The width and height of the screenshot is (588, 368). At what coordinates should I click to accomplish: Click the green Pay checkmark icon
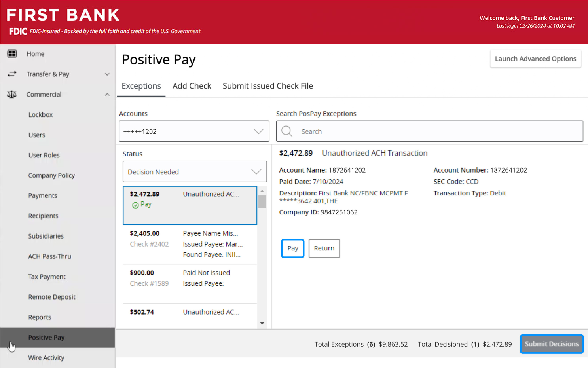[135, 205]
